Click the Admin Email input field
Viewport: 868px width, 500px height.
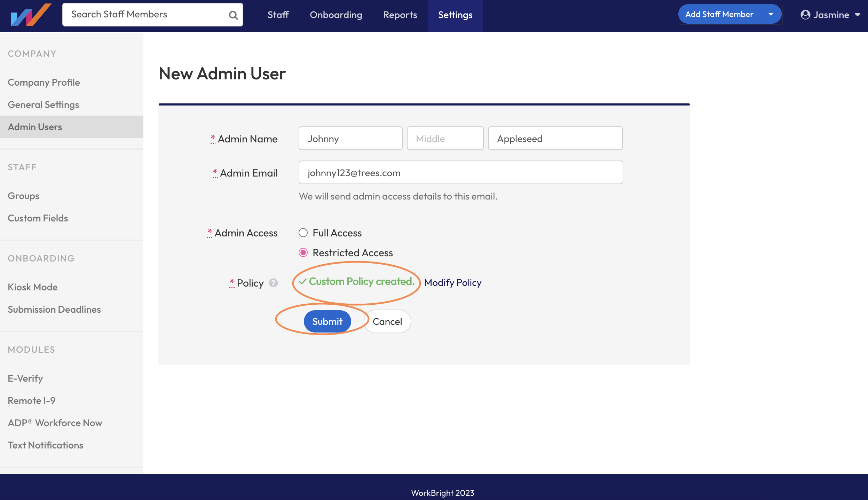[x=460, y=172]
